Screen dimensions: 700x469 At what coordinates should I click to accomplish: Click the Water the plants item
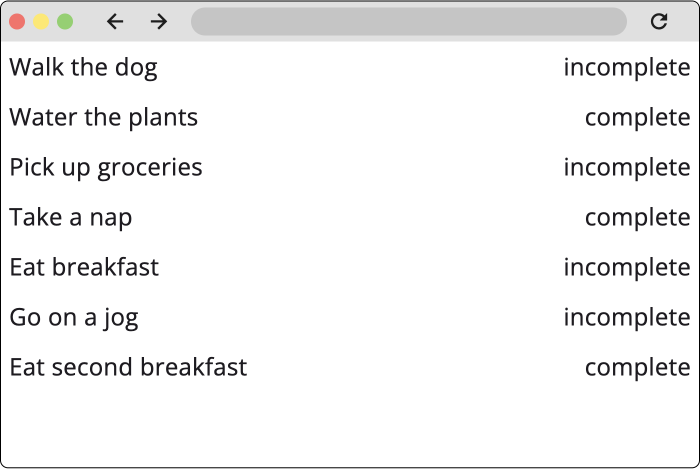point(104,117)
